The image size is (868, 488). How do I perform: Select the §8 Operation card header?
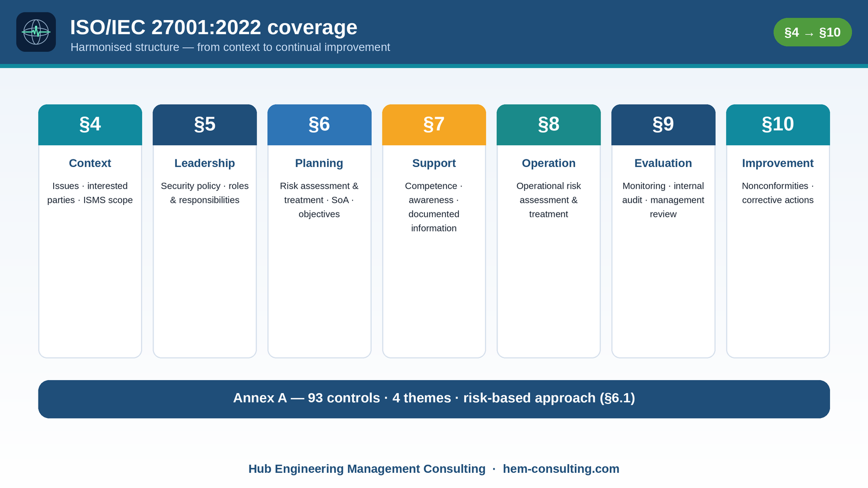coord(548,125)
